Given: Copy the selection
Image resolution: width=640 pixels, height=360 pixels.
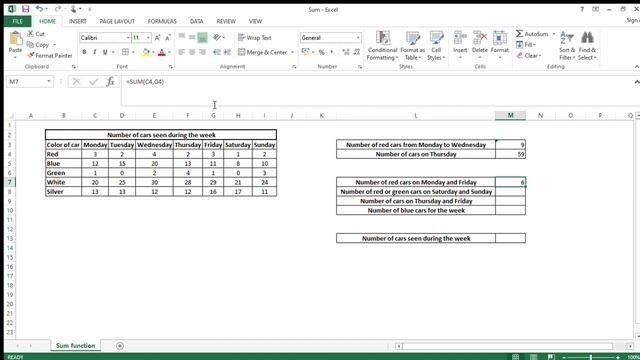Looking at the screenshot, I should tap(38, 45).
